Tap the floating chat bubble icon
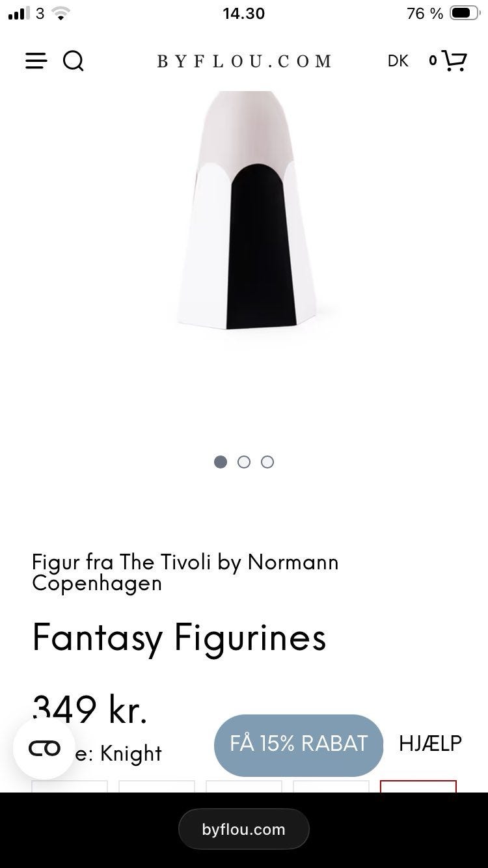488x868 pixels. [44, 748]
